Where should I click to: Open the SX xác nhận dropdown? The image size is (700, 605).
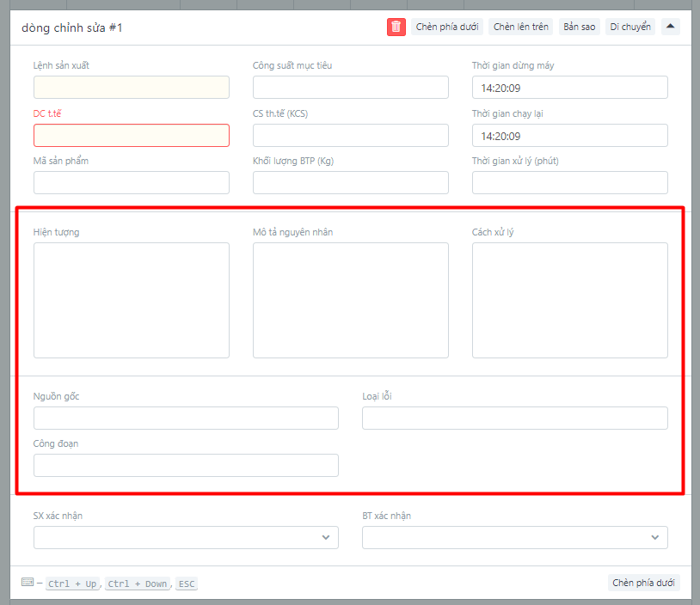(x=186, y=537)
